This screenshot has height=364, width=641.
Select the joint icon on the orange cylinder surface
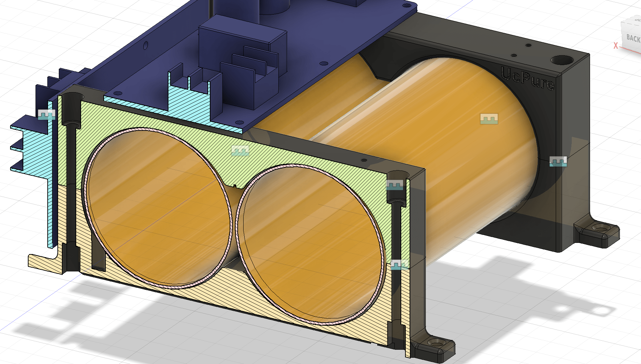pyautogui.click(x=489, y=119)
